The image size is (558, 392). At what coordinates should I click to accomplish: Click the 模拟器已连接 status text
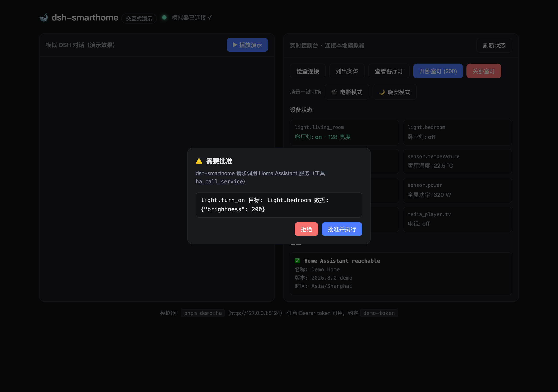click(192, 18)
